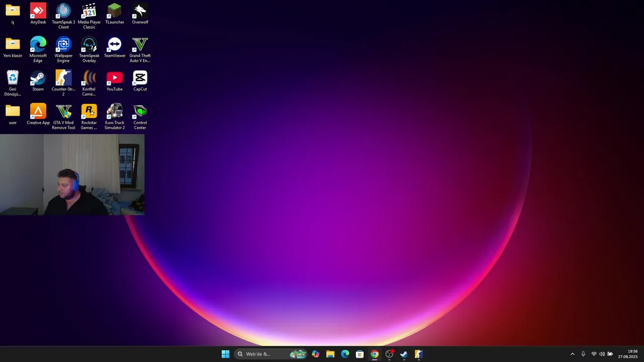The height and width of the screenshot is (362, 644).
Task: Switch to Google Chrome on taskbar
Action: (x=374, y=354)
